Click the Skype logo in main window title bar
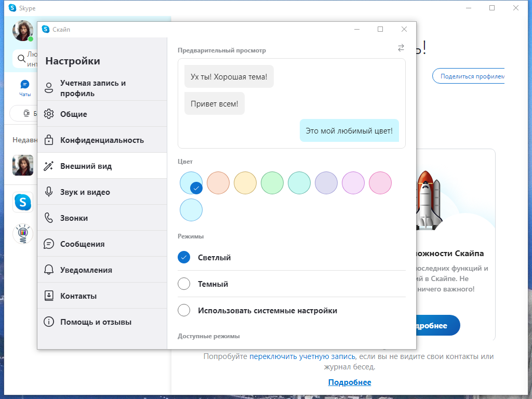Viewport: 532px width, 399px height. [x=12, y=8]
